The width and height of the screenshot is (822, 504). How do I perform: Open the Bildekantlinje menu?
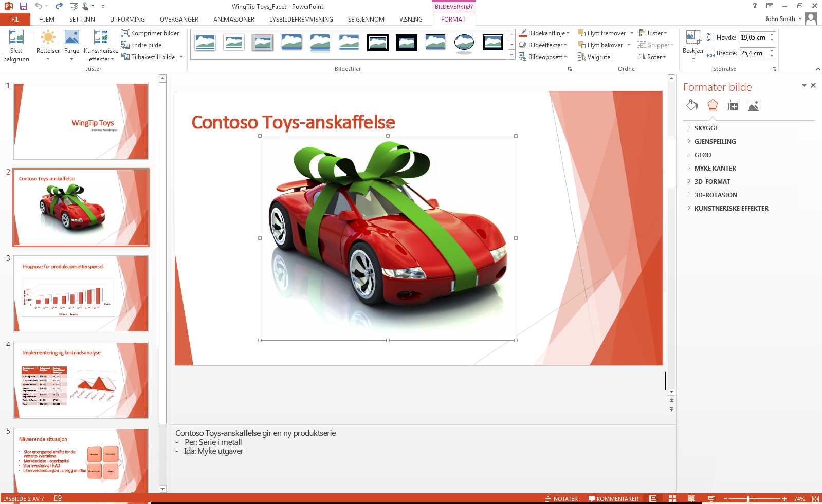(x=544, y=33)
